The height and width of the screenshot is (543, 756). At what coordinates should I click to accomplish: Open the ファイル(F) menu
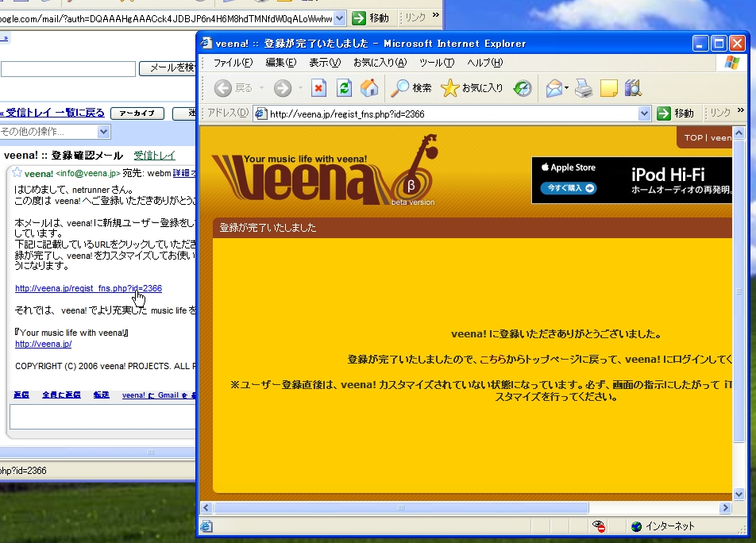[x=233, y=63]
